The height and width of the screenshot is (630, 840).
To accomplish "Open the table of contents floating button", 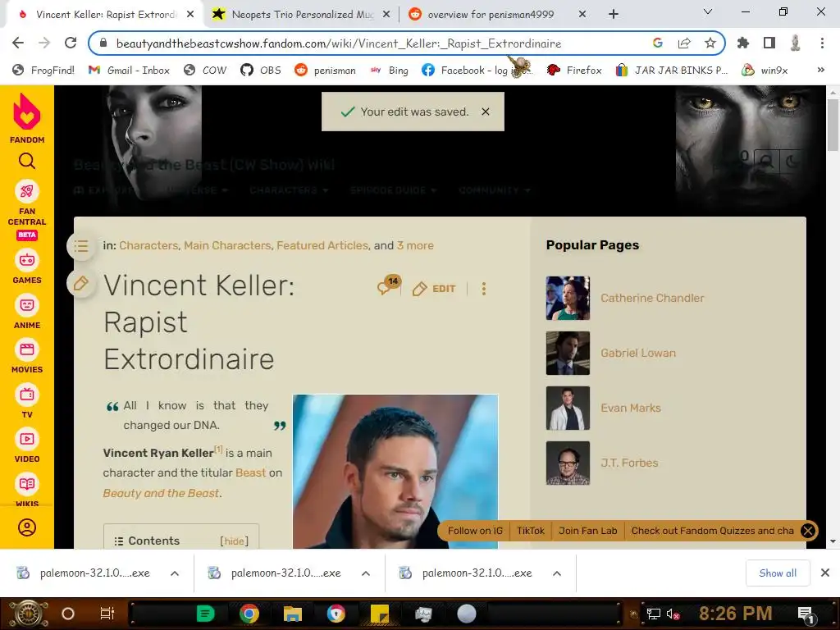I will (x=81, y=246).
